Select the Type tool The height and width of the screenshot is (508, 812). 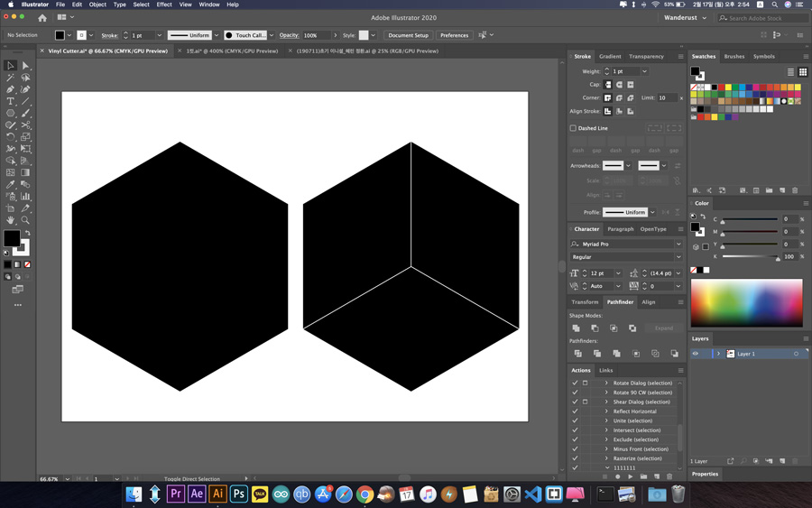coord(11,101)
